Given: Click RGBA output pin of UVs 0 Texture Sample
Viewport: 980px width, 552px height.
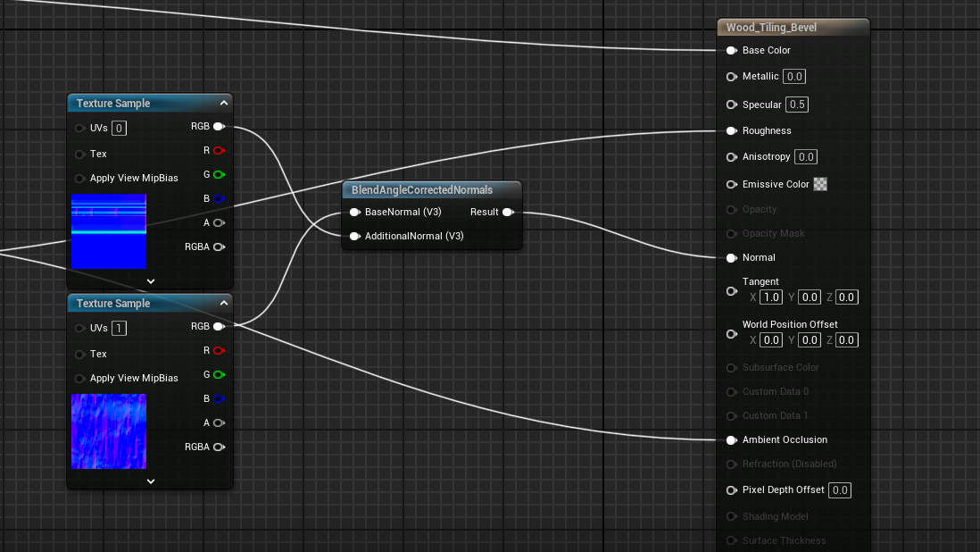Looking at the screenshot, I should click(x=218, y=247).
